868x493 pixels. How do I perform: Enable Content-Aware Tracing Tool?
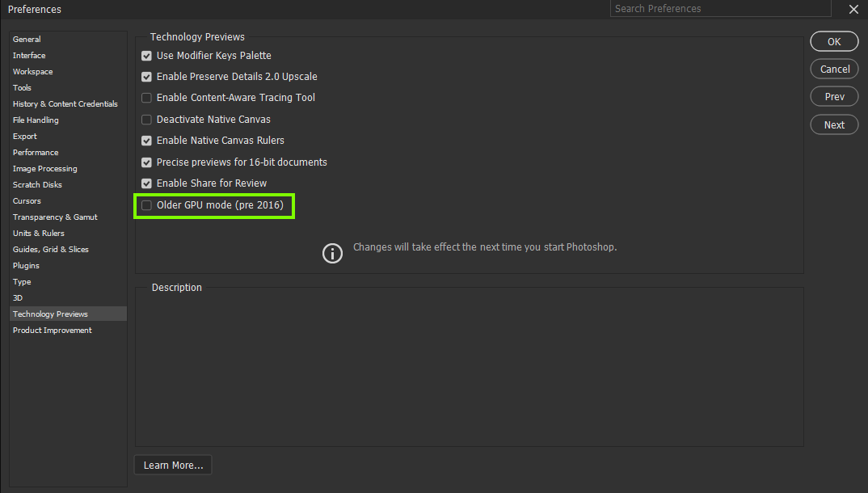pos(146,98)
